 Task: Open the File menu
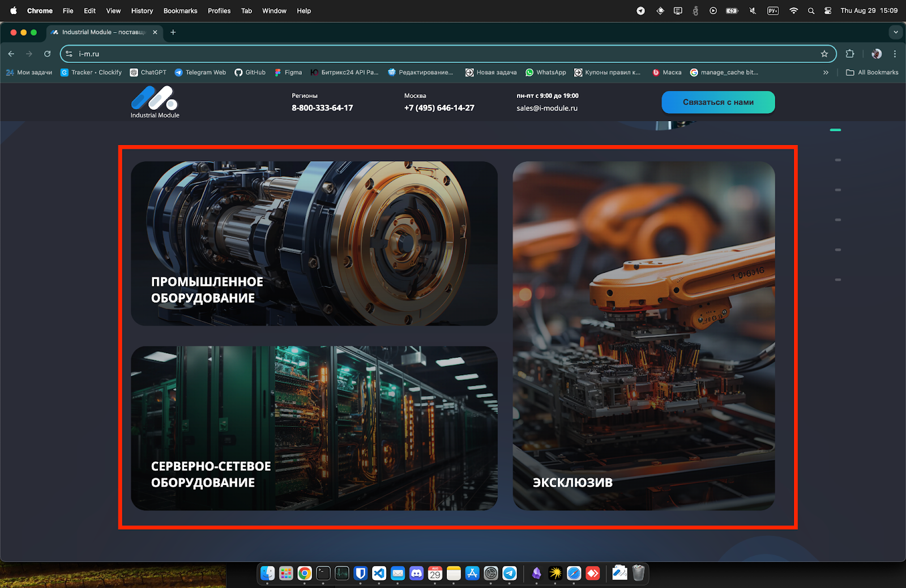point(68,11)
